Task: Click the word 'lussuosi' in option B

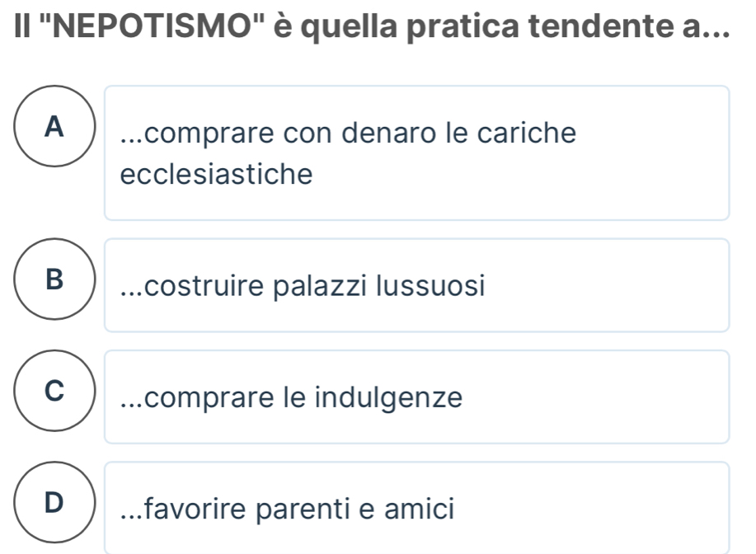Action: tap(430, 285)
